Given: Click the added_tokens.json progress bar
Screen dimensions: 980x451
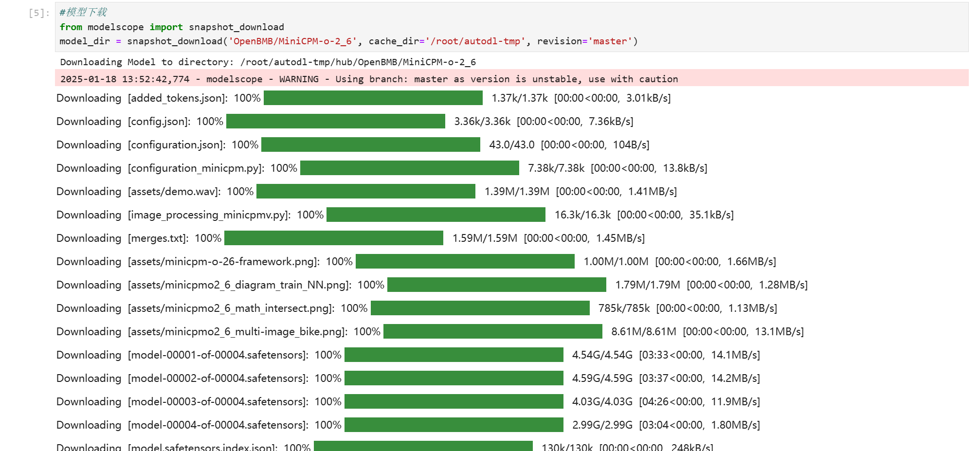Looking at the screenshot, I should pos(373,98).
